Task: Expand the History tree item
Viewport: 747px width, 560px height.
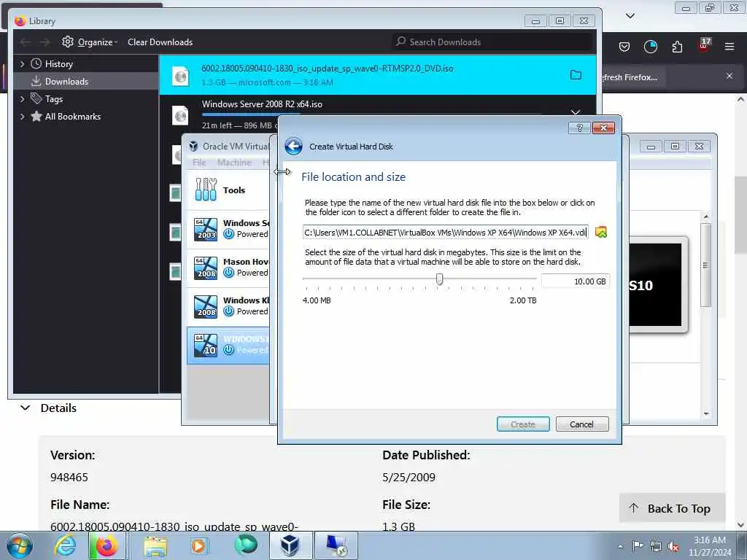Action: [22, 64]
